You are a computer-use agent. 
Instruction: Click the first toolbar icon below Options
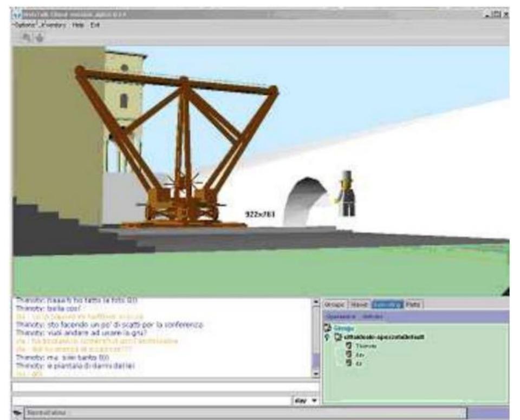(25, 37)
